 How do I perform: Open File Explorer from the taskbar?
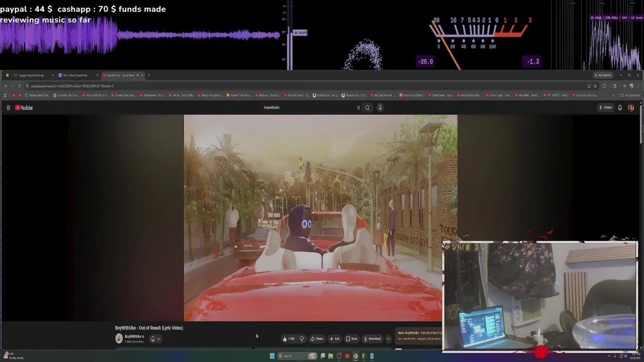[331, 356]
